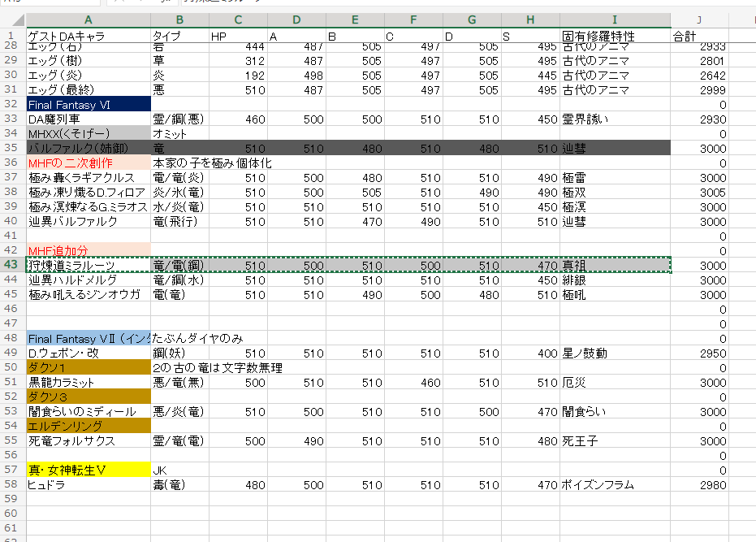Image resolution: width=756 pixels, height=542 pixels.
Task: Click the たぶんダイヤのみ note
Action: pos(197,338)
